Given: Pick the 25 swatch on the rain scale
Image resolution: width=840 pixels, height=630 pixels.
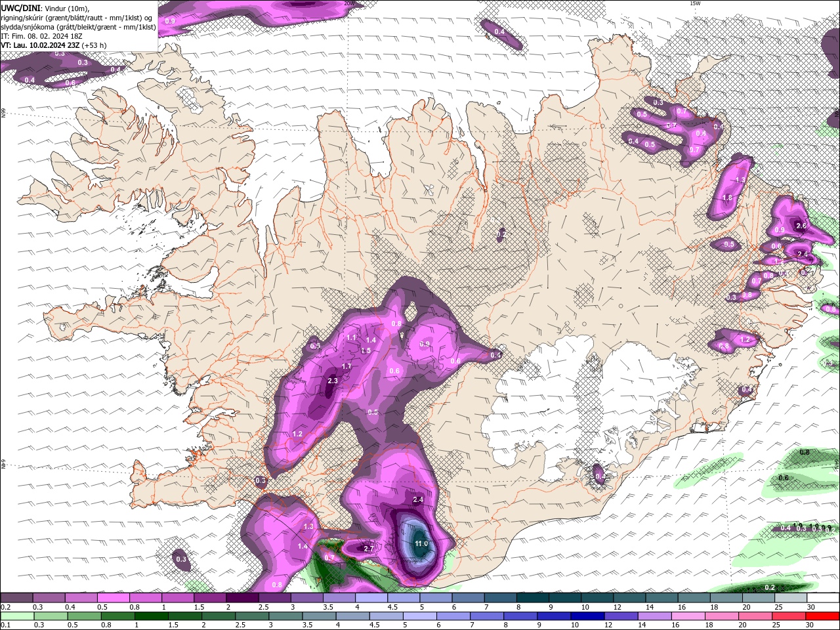Looking at the screenshot, I should [x=787, y=616].
